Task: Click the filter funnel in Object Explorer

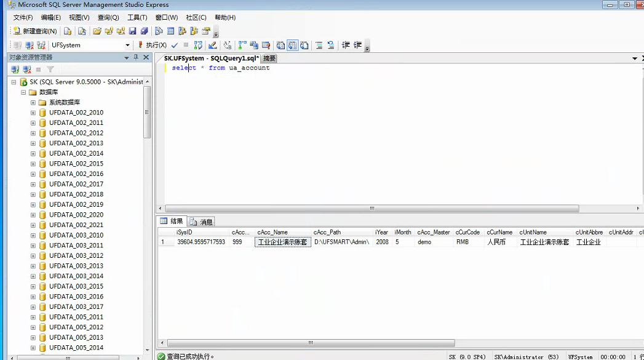Action: pyautogui.click(x=50, y=70)
